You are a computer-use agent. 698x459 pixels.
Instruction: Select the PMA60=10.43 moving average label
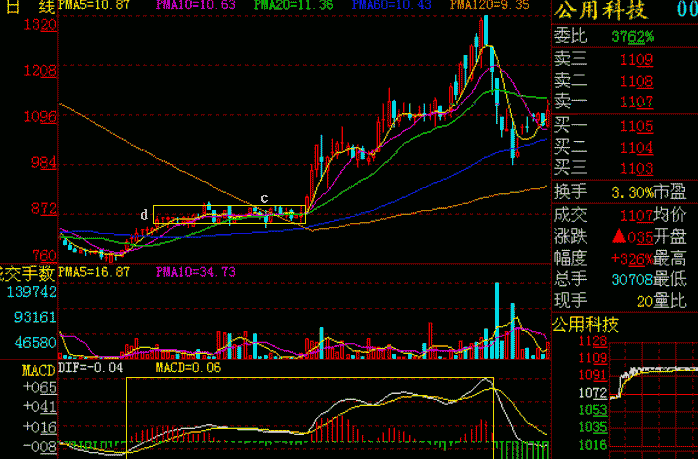point(391,5)
